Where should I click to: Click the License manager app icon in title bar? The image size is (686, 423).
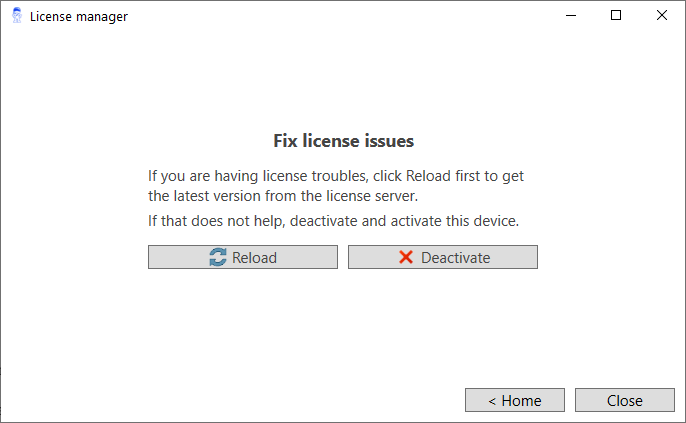pos(16,16)
